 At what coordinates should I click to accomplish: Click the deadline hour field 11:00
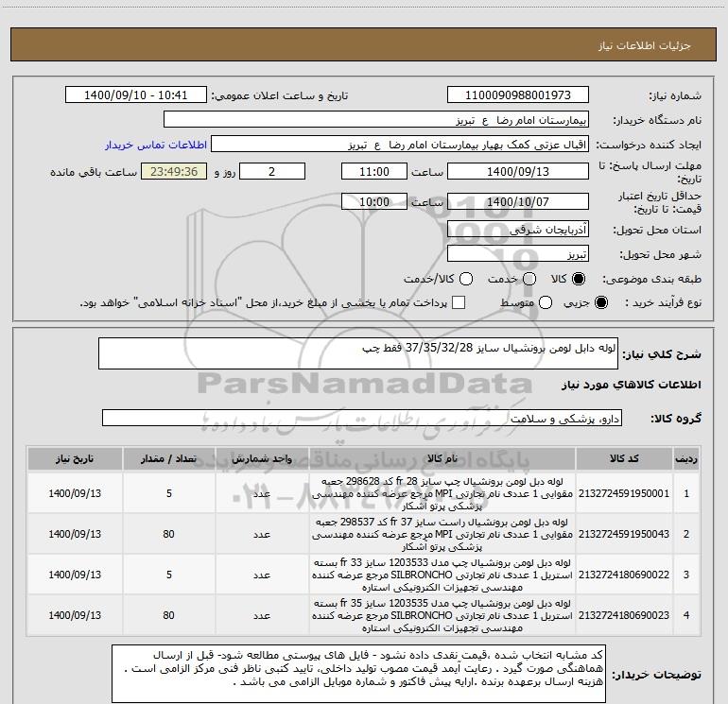pos(374,171)
